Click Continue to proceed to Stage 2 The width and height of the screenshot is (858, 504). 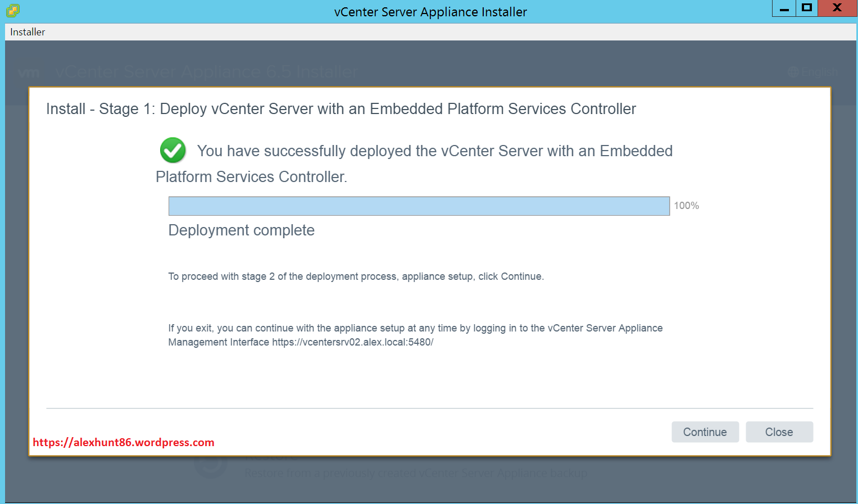[705, 432]
